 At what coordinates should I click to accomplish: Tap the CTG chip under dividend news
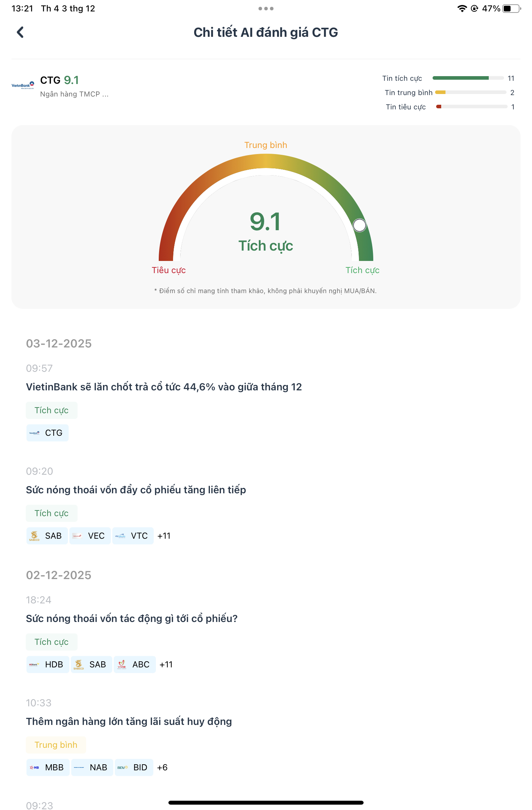coord(47,433)
